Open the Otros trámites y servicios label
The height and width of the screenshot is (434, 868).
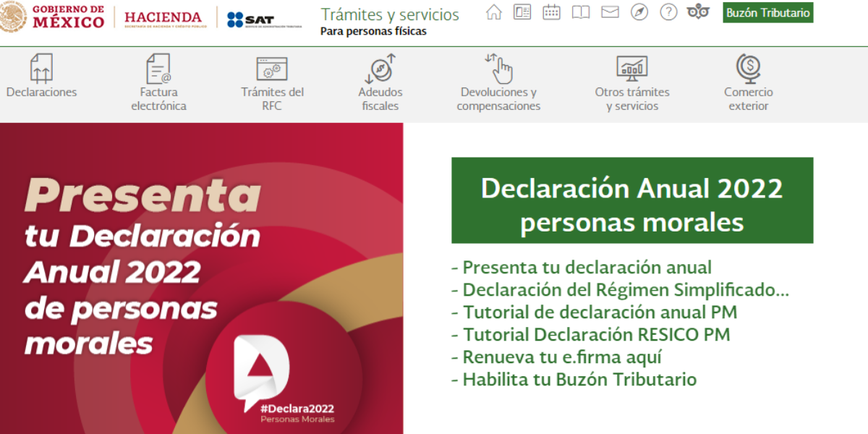[632, 99]
